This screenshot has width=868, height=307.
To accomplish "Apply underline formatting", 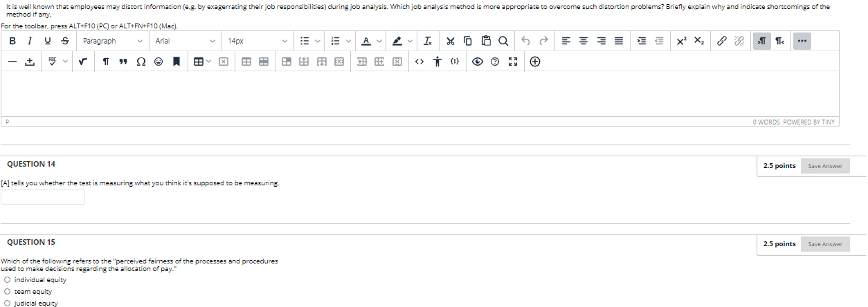I will pyautogui.click(x=47, y=41).
